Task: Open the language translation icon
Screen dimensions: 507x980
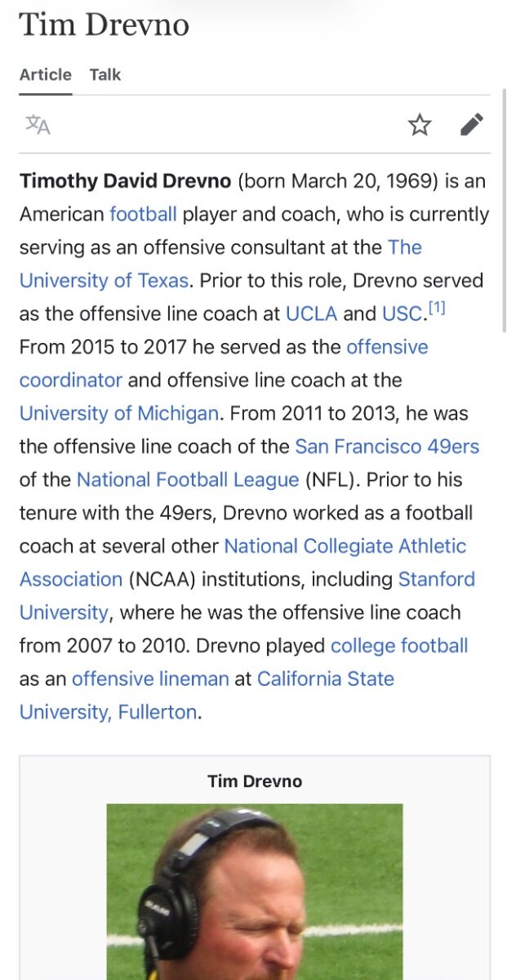Action: pyautogui.click(x=38, y=125)
